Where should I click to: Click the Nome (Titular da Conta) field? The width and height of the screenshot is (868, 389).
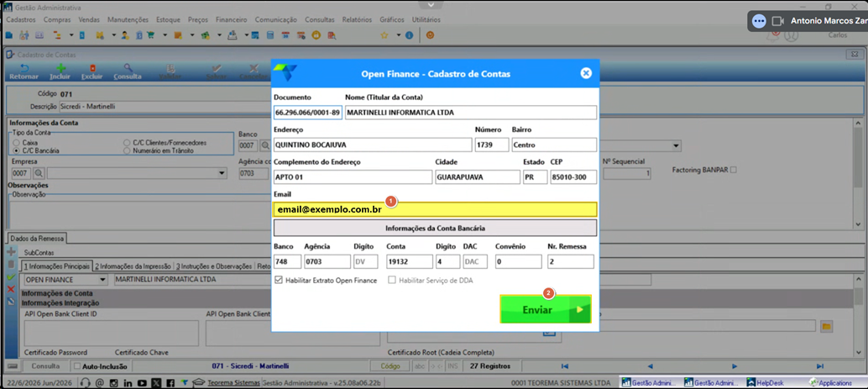[471, 113]
